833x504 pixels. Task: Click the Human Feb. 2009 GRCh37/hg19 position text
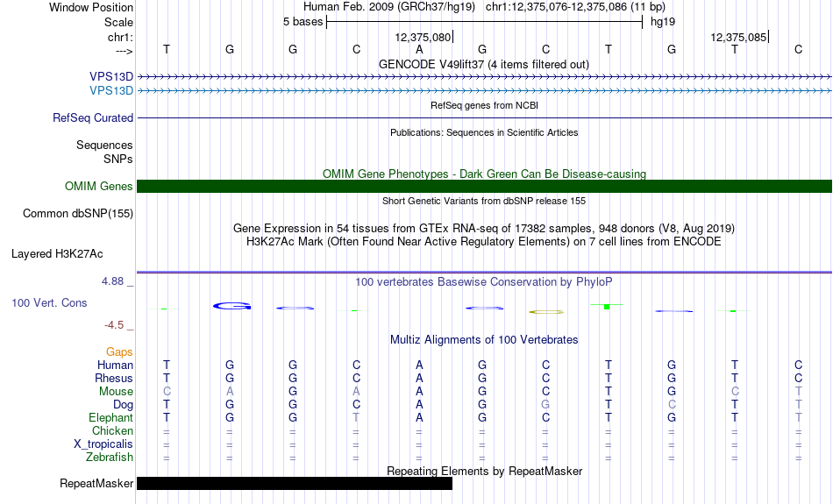[x=484, y=7]
